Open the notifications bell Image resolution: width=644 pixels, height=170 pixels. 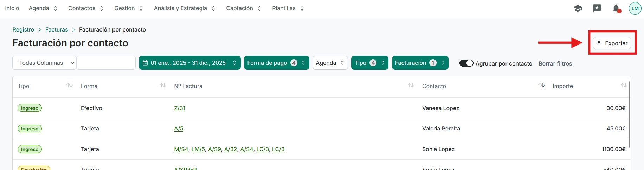[616, 8]
